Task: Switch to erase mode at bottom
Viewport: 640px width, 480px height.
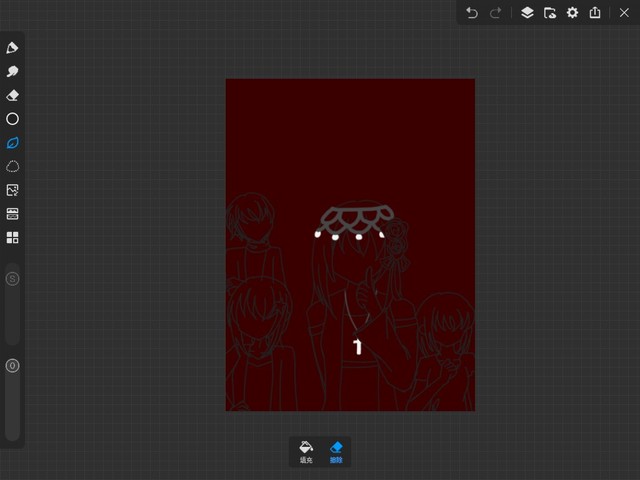Action: tap(337, 451)
